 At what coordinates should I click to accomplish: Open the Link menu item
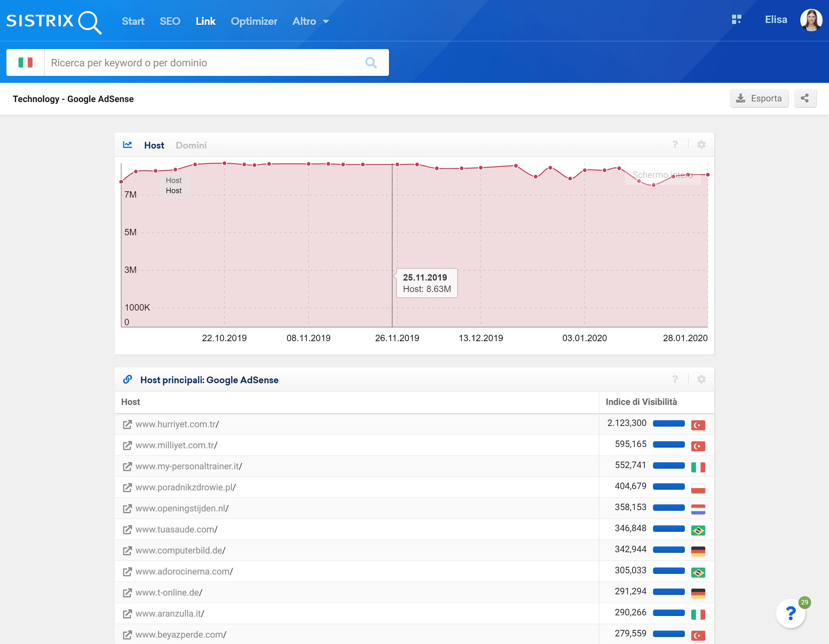205,21
